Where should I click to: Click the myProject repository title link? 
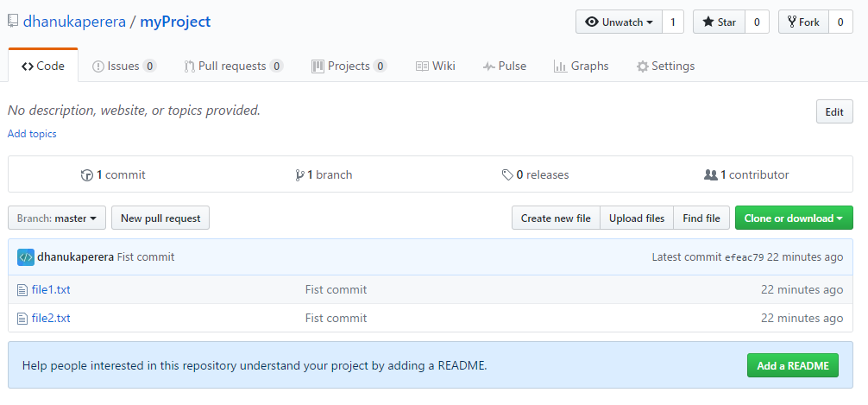point(175,22)
